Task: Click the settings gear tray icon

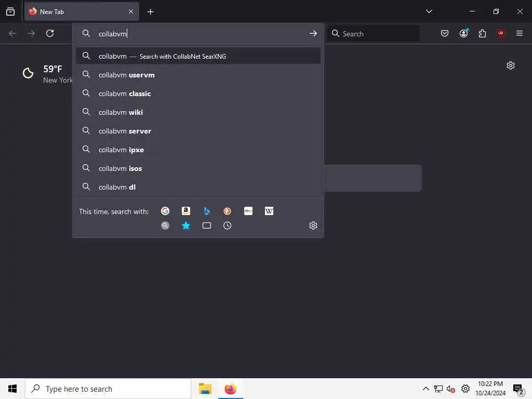Action: pyautogui.click(x=465, y=389)
